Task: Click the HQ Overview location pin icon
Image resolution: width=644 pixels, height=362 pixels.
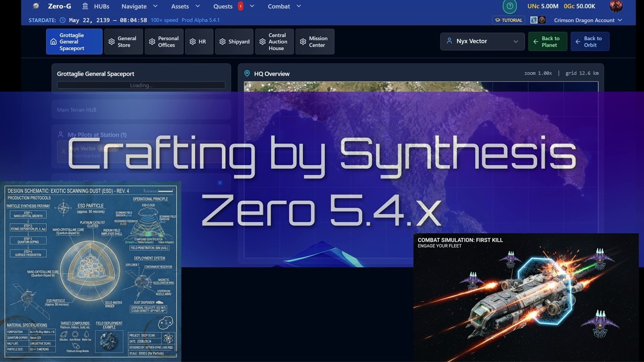Action: tap(247, 73)
